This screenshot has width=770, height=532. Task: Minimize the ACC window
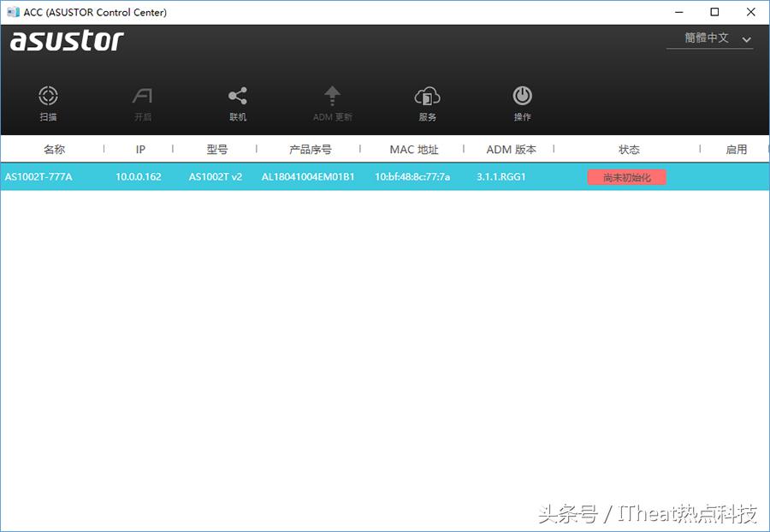(x=679, y=12)
